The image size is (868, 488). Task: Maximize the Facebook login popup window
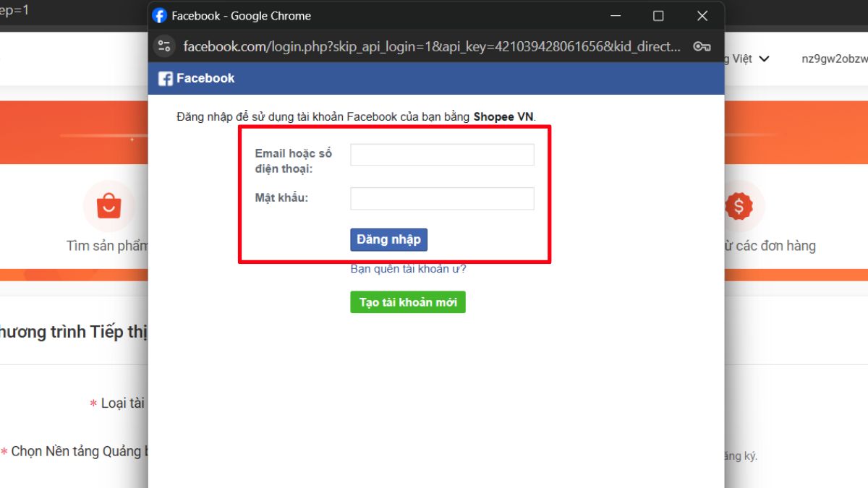pos(658,16)
